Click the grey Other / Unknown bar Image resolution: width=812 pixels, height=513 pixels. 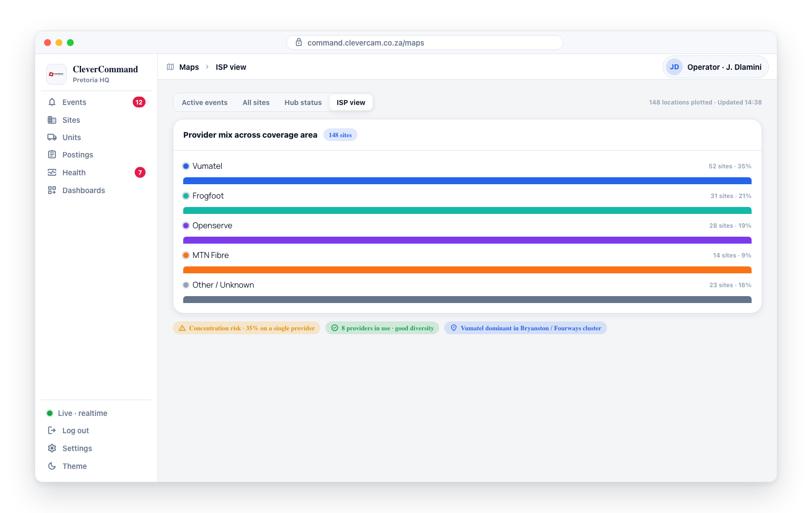(x=467, y=300)
